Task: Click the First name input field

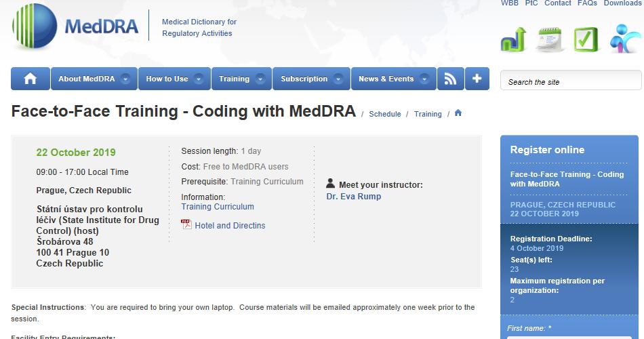Action: (569, 338)
